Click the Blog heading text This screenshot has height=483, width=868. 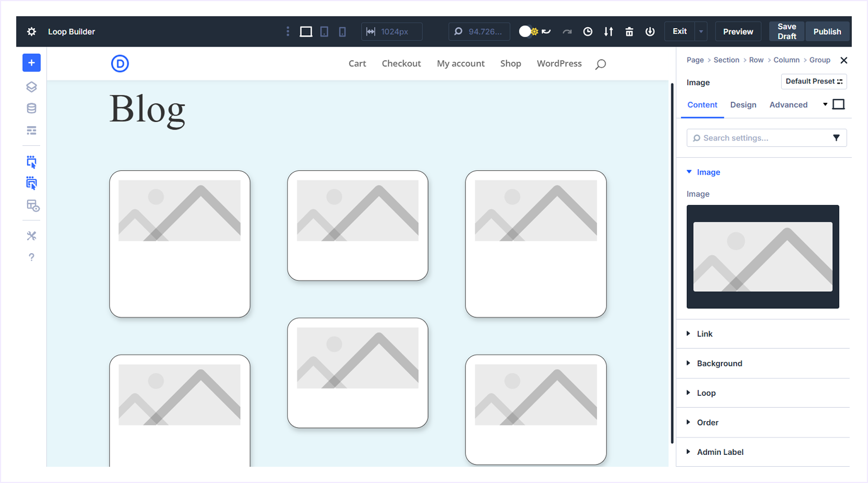pos(147,110)
